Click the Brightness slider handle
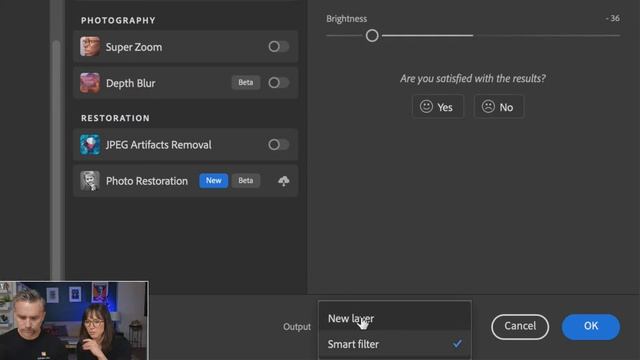Image resolution: width=640 pixels, height=360 pixels. tap(372, 36)
